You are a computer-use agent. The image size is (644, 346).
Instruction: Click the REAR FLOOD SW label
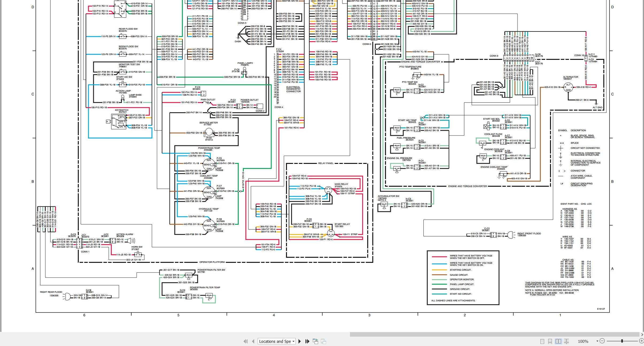(x=128, y=29)
